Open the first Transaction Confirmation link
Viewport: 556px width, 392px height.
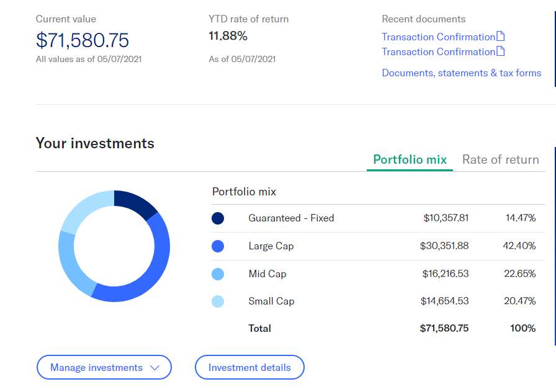pyautogui.click(x=438, y=37)
